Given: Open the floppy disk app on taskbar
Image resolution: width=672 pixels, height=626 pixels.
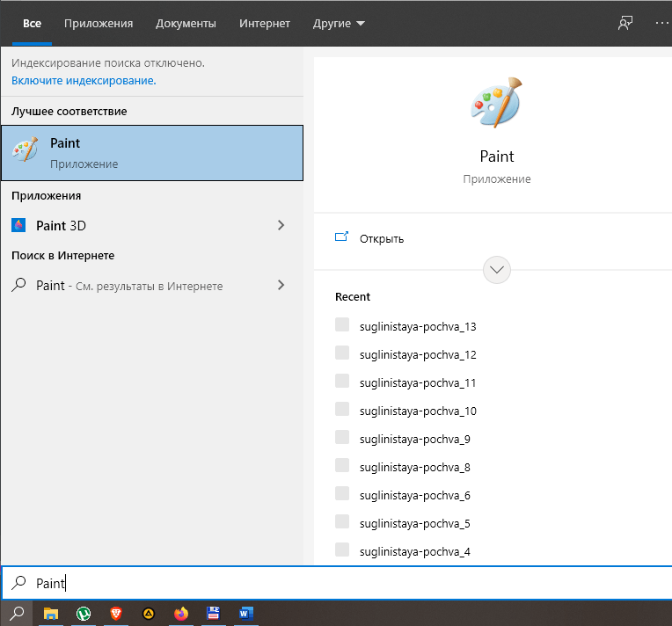Looking at the screenshot, I should pyautogui.click(x=214, y=614).
